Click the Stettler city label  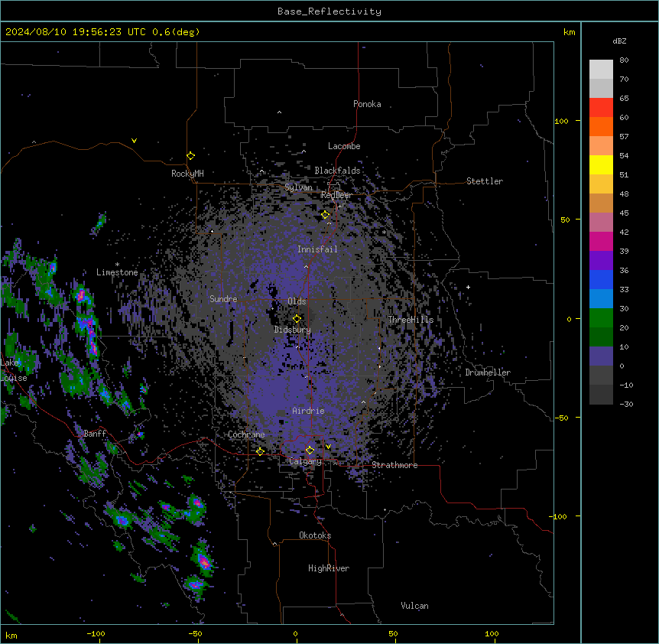click(485, 181)
